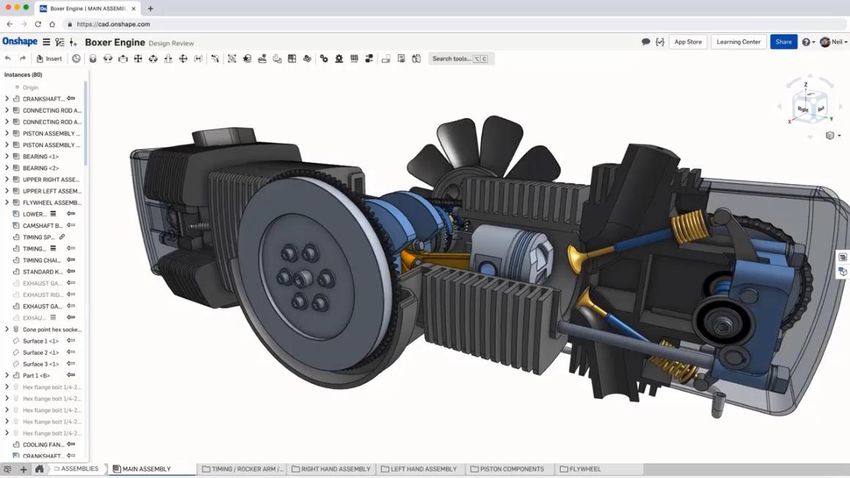850x478 pixels.
Task: Expand the Cone point hex socket item
Action: (6, 329)
